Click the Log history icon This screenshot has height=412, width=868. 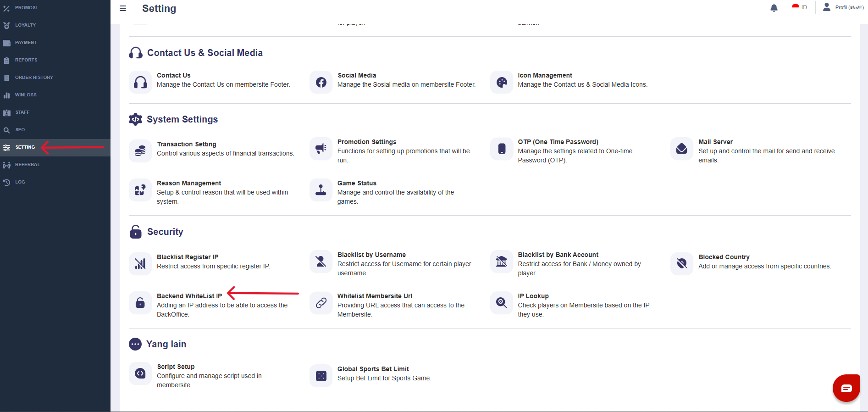point(6,183)
